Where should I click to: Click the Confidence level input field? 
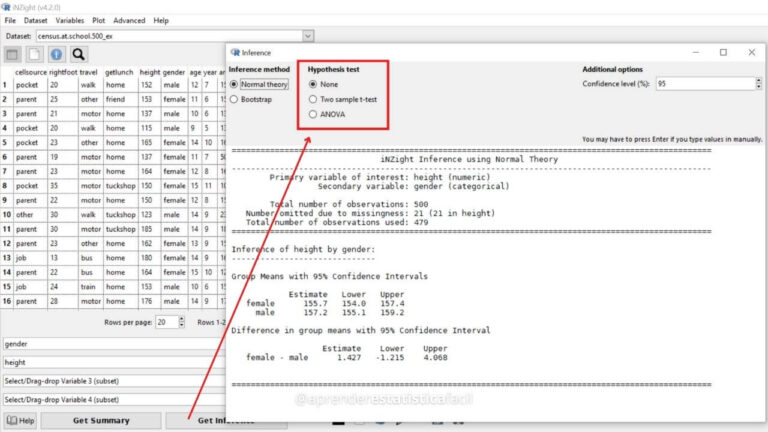pyautogui.click(x=705, y=84)
